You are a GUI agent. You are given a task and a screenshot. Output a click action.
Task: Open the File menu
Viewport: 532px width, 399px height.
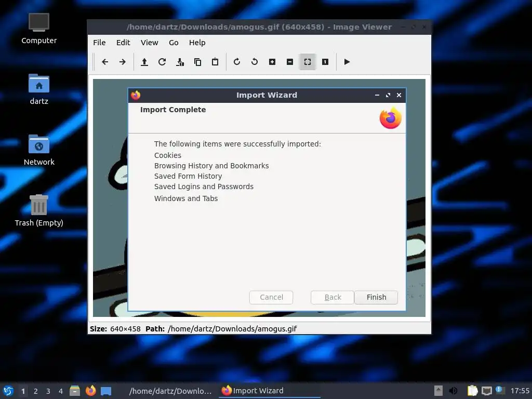[99, 43]
